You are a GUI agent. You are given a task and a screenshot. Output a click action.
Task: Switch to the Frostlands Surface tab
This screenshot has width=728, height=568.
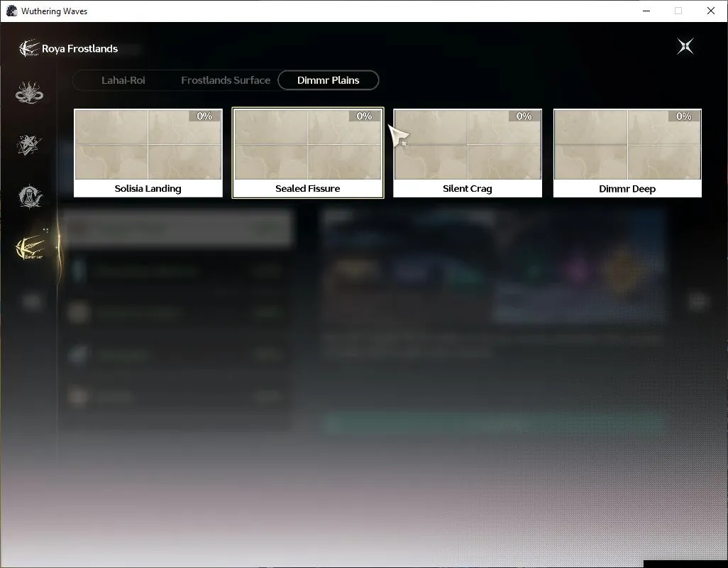[226, 80]
